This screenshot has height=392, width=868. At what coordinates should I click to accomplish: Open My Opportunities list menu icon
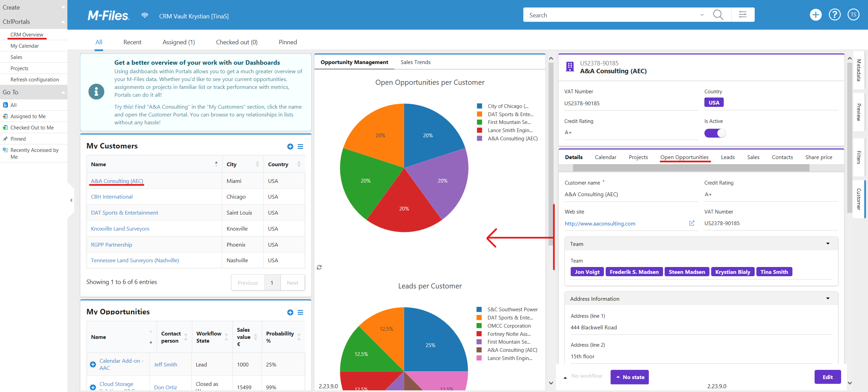click(x=300, y=312)
